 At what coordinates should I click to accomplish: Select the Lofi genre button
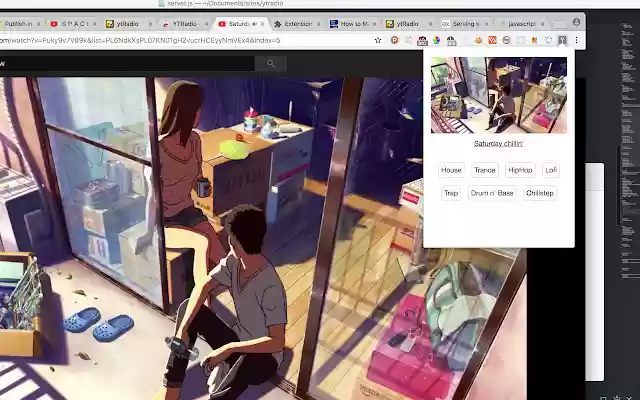point(551,170)
